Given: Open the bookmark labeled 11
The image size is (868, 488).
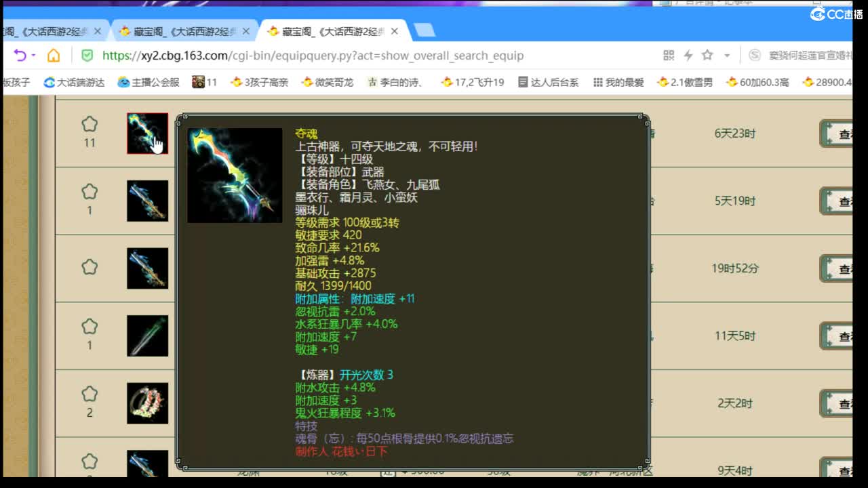Looking at the screenshot, I should click(x=205, y=82).
